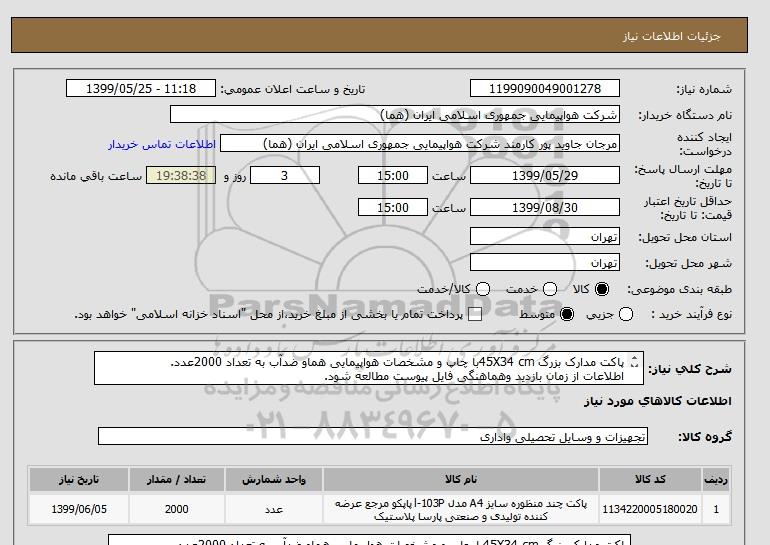The height and width of the screenshot is (545, 770).
Task: Click the response deadline date 1399/05/29
Action: (545, 175)
